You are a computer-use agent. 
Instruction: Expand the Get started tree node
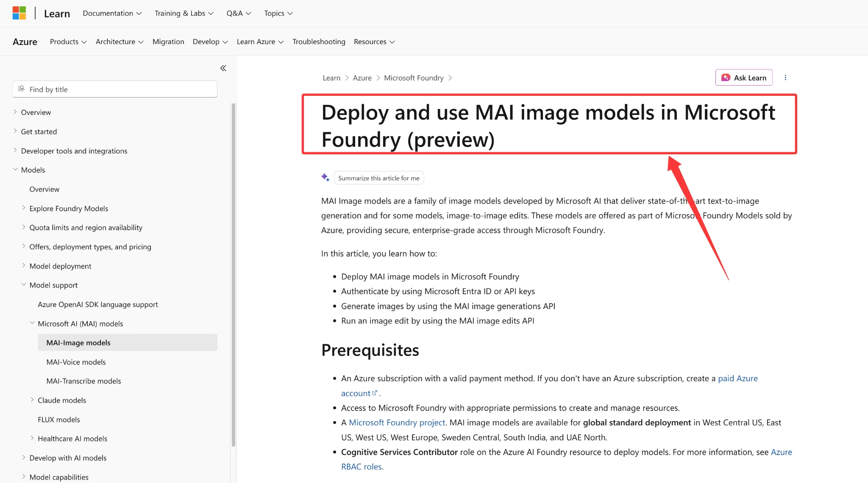pos(15,131)
